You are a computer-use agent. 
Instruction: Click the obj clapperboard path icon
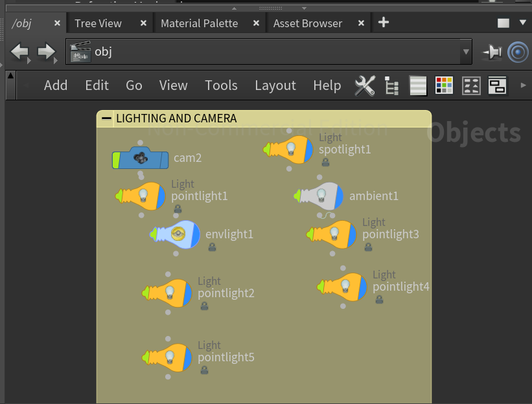coord(80,52)
